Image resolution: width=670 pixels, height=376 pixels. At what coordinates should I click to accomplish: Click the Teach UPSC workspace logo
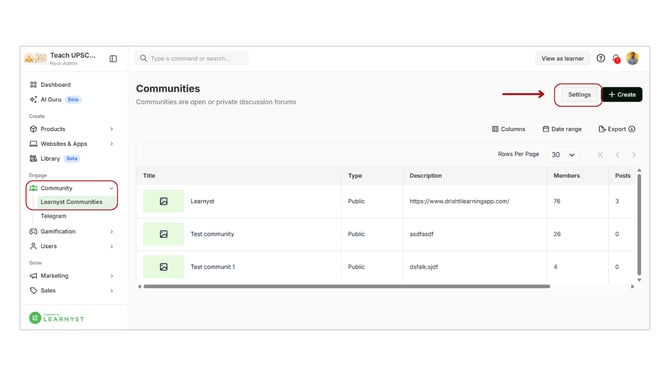tap(35, 59)
